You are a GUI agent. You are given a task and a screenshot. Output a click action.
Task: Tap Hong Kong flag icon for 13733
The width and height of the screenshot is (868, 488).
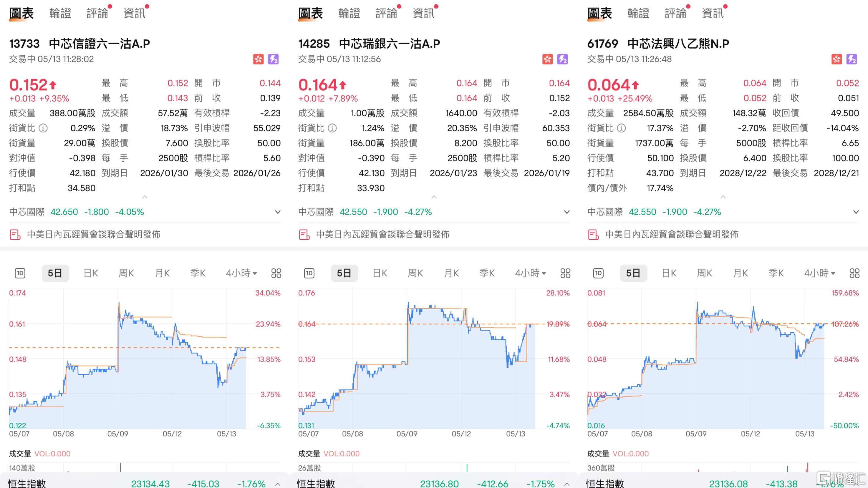pyautogui.click(x=259, y=59)
